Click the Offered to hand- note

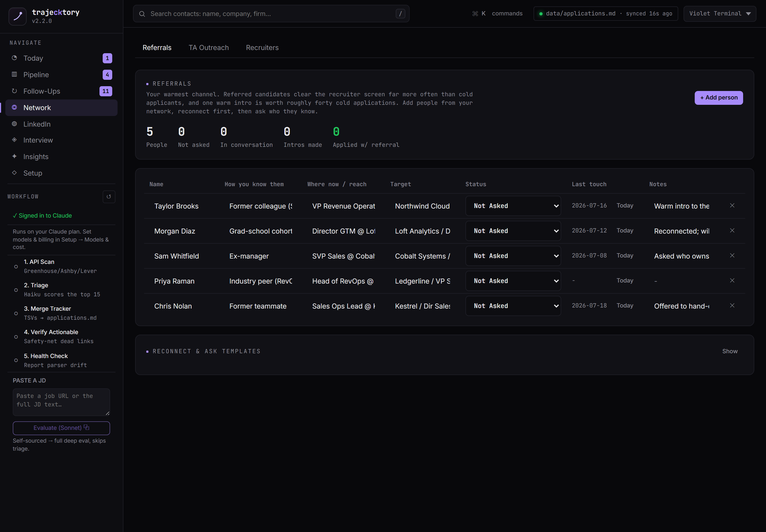point(681,306)
